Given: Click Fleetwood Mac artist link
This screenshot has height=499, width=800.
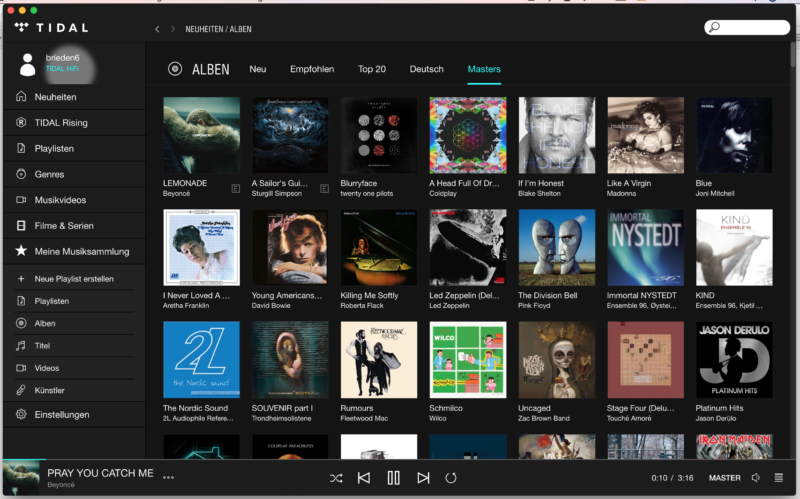Looking at the screenshot, I should click(364, 418).
